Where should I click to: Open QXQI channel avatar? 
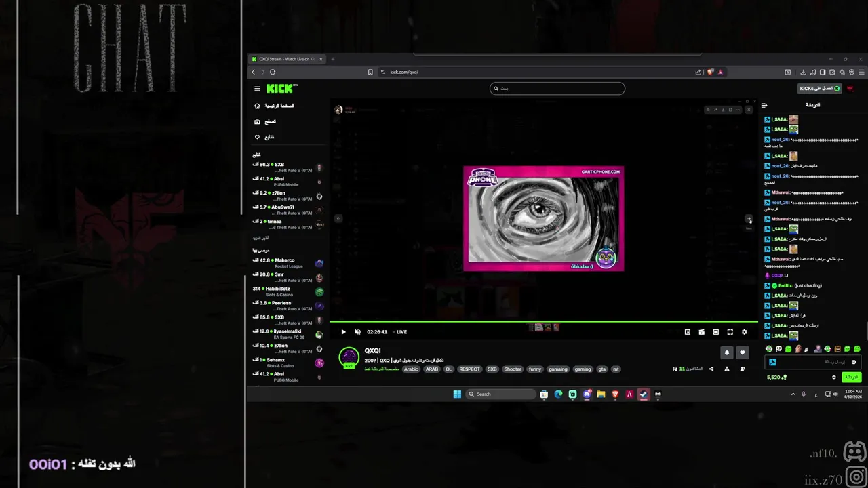point(349,357)
